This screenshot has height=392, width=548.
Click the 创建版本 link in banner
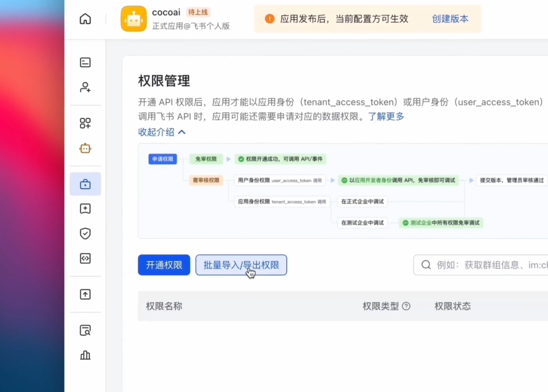click(x=450, y=19)
